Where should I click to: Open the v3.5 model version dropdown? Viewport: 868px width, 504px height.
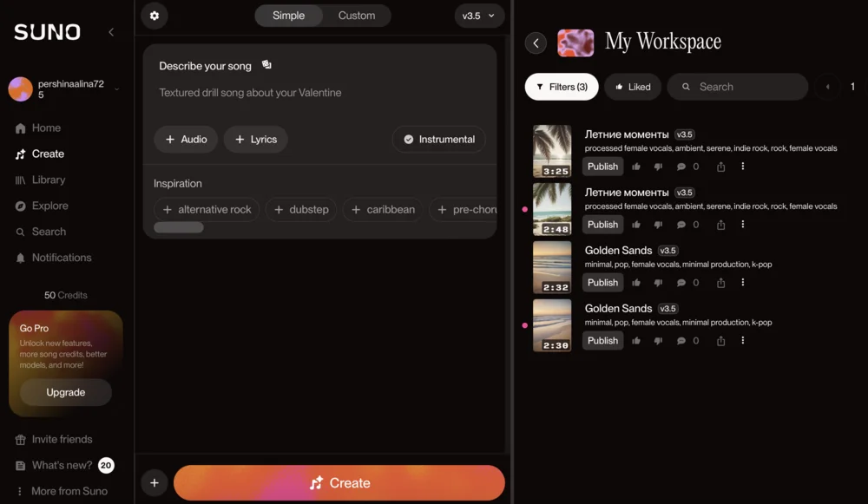(x=479, y=16)
